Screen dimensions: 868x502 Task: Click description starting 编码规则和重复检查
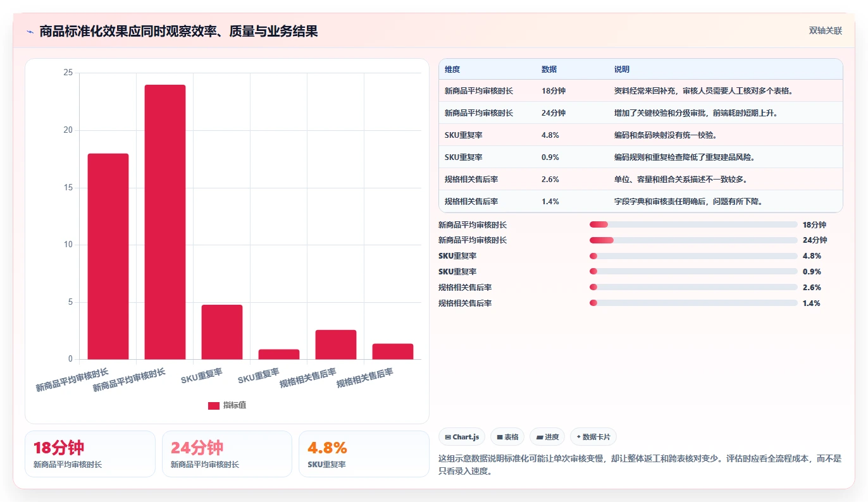685,157
